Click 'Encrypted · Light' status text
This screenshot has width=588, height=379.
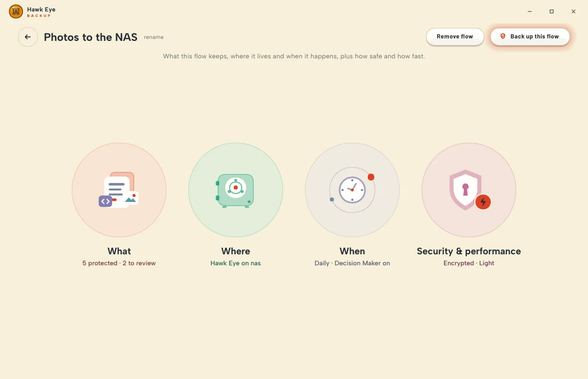click(469, 263)
